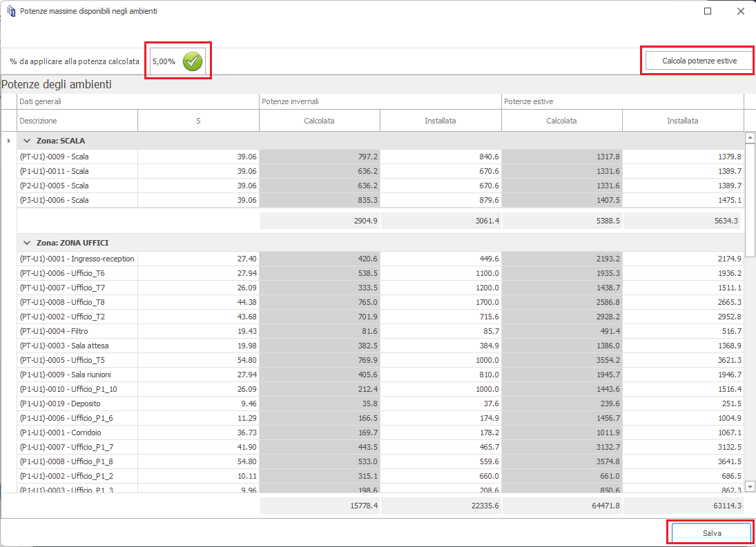Edit the percentage field showing 5,00%
The width and height of the screenshot is (756, 547).
[164, 61]
